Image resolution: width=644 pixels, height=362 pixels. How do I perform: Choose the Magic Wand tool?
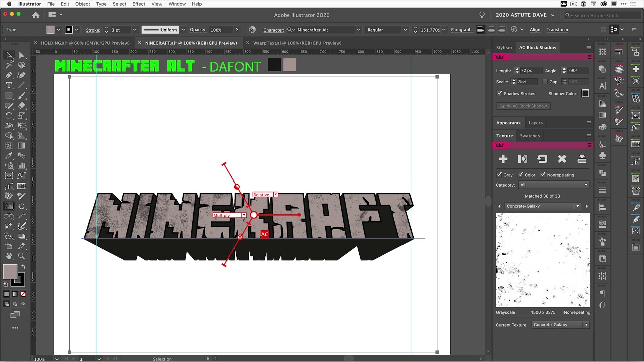coord(9,65)
